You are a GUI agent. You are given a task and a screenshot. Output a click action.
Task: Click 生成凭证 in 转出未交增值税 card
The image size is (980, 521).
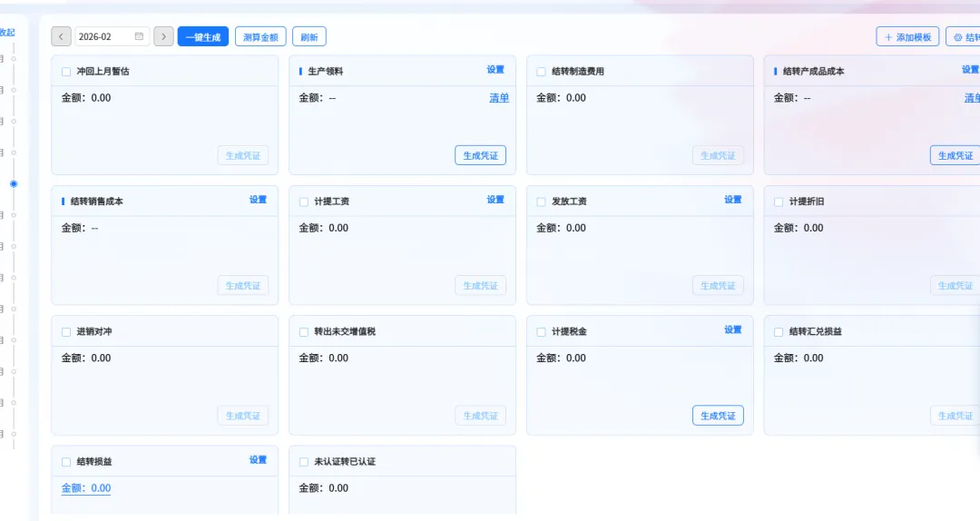pyautogui.click(x=481, y=416)
